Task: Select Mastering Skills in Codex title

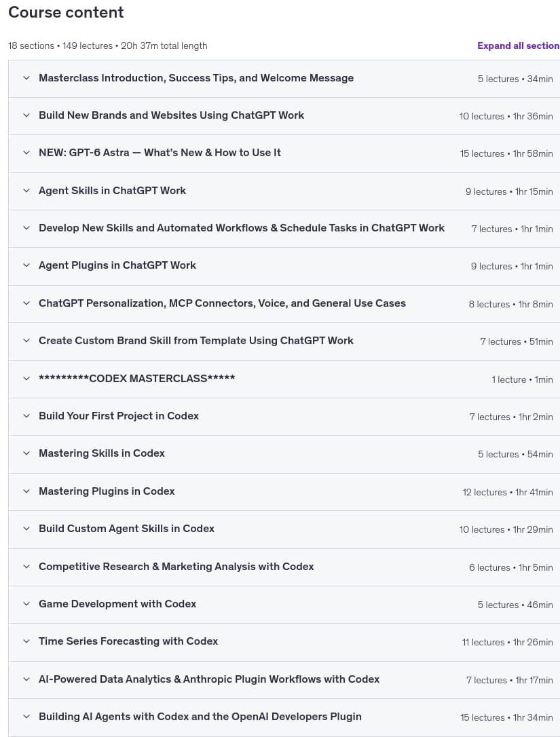Action: (x=102, y=453)
